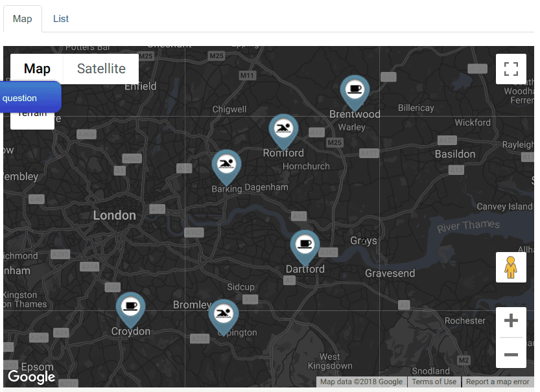Click the M11 road shield
540x392 pixels.
pos(247,75)
